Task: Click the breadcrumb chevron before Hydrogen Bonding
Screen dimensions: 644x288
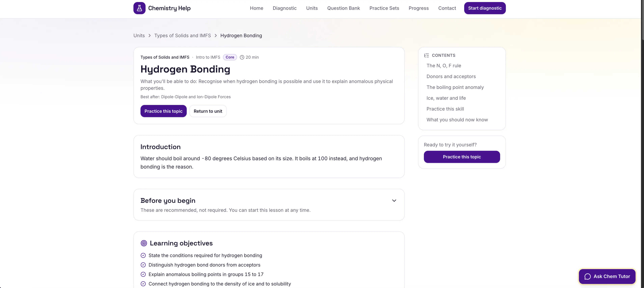Action: (216, 35)
